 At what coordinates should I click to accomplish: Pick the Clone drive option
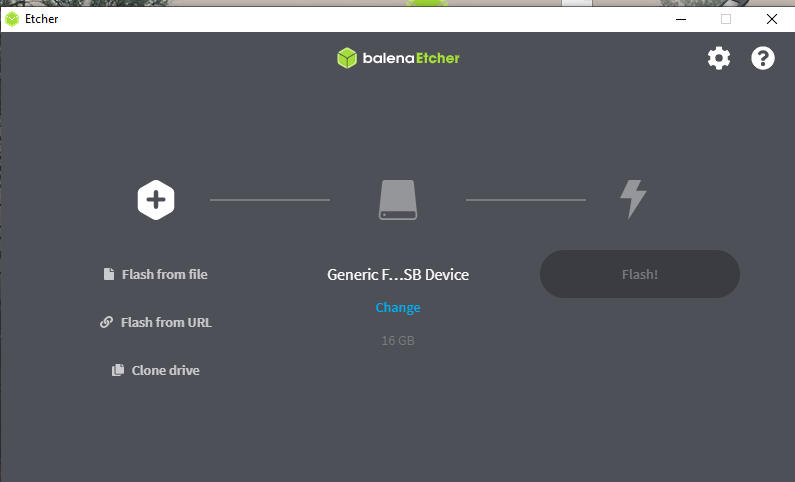tap(165, 370)
